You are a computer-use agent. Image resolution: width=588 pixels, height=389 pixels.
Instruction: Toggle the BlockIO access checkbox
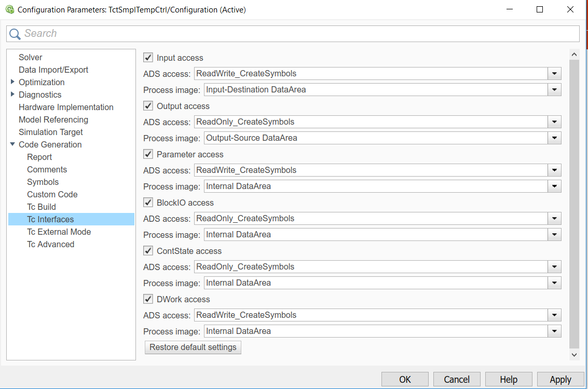point(148,203)
